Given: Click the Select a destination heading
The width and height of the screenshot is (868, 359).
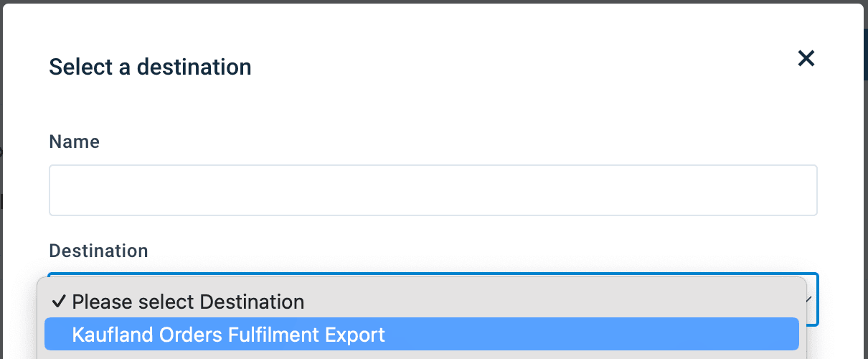Looking at the screenshot, I should pyautogui.click(x=150, y=67).
